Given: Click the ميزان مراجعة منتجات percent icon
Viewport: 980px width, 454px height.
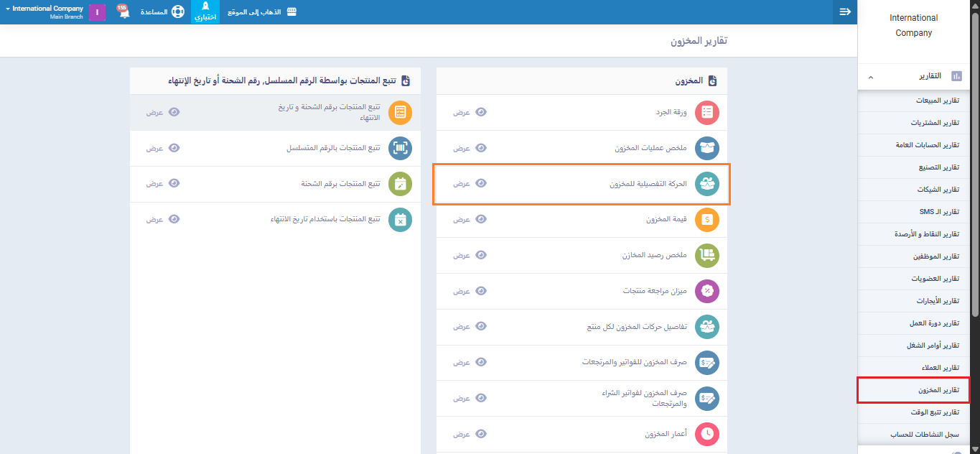Looking at the screenshot, I should point(707,291).
